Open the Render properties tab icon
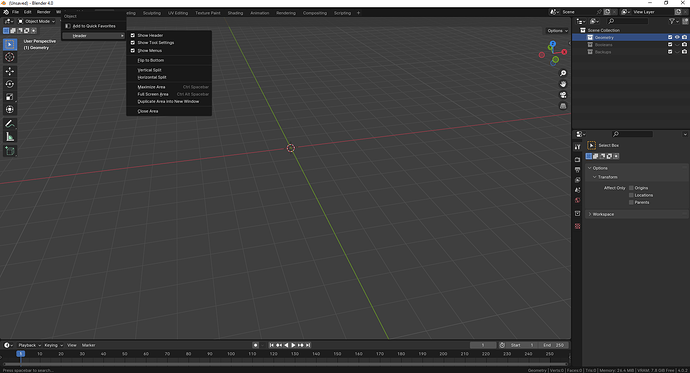 [577, 160]
